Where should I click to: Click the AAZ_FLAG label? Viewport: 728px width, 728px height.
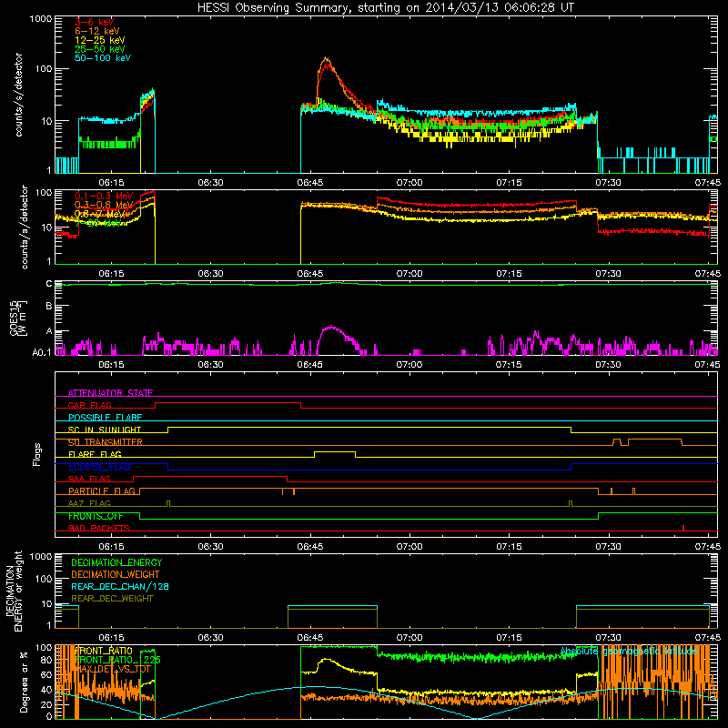click(x=89, y=503)
